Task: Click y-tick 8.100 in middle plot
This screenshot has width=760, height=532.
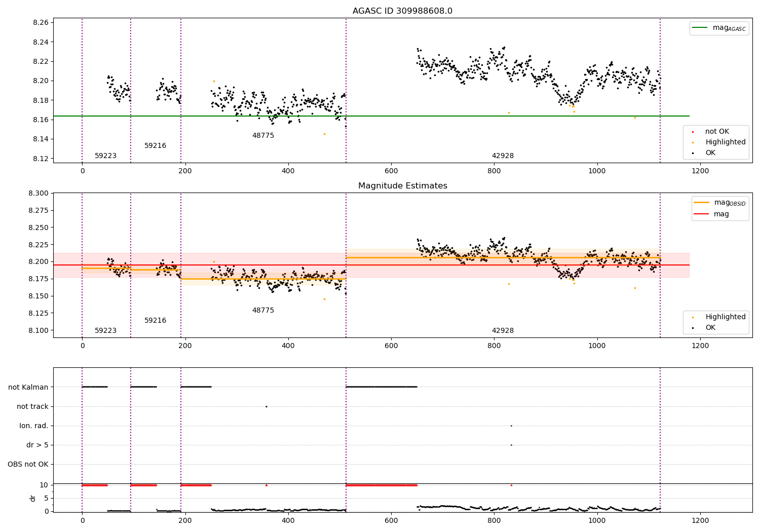Action: [38, 330]
